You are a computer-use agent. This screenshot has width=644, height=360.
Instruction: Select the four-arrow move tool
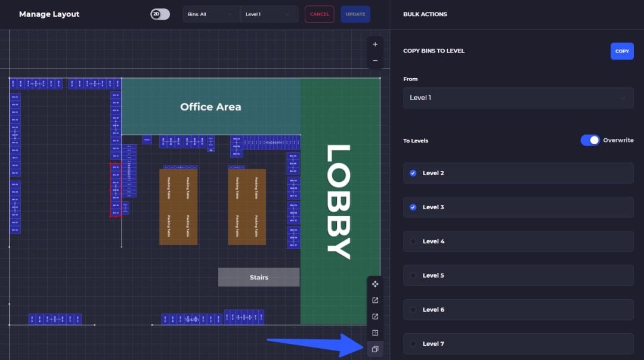[375, 284]
